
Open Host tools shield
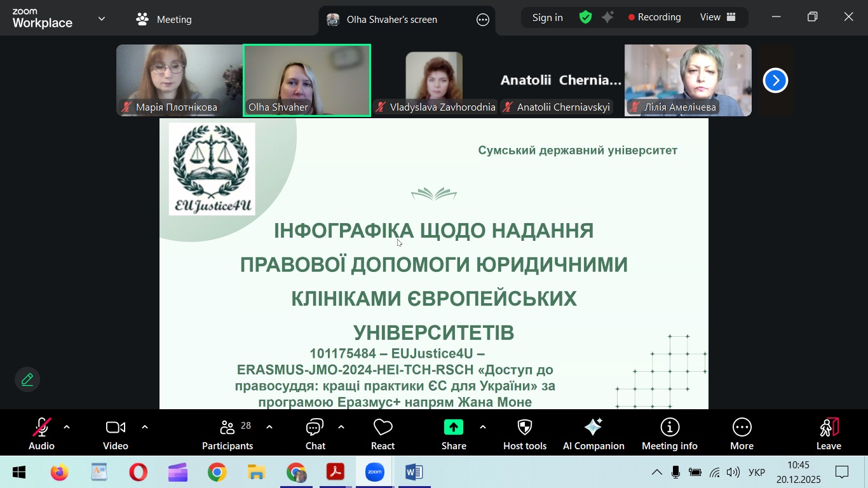click(524, 434)
